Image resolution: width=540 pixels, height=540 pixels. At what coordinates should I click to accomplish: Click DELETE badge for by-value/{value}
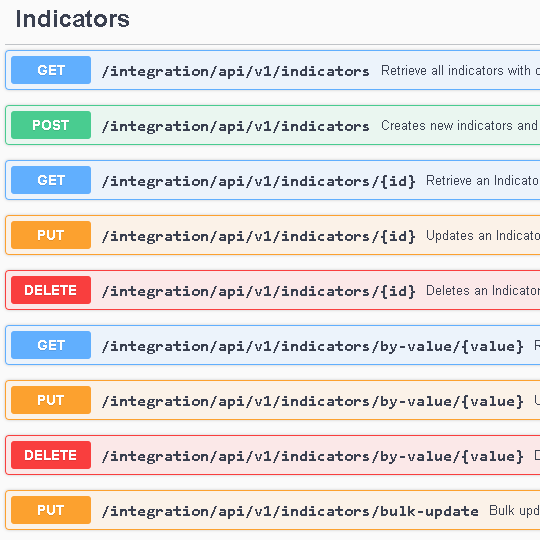[51, 455]
